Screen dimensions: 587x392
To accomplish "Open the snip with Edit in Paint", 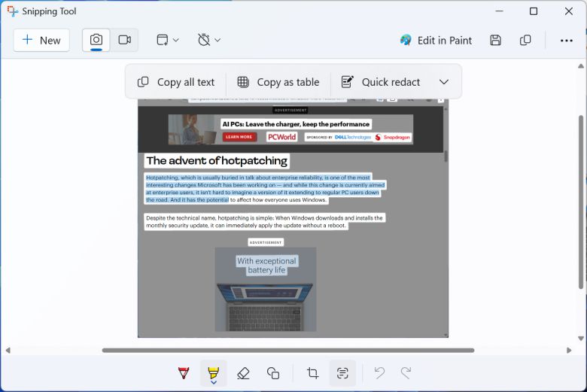I will [436, 40].
